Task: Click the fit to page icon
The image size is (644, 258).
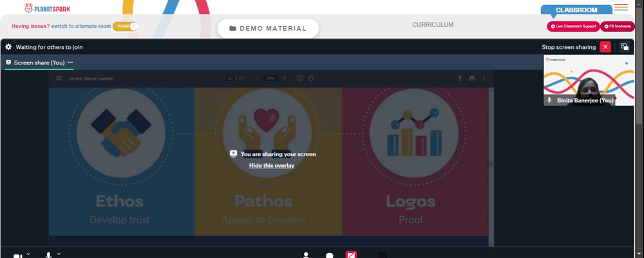Action: [x=300, y=78]
